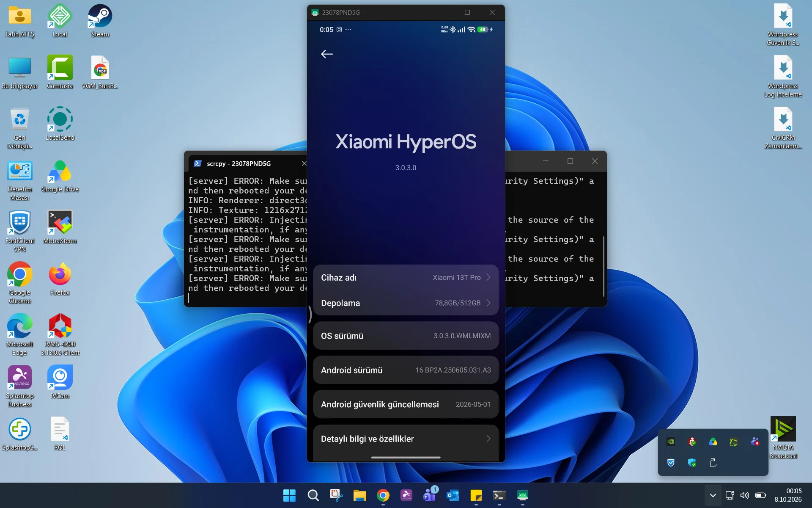Viewport: 812px width, 508px height.
Task: Collapse the hidden tray icons chevron
Action: point(713,495)
